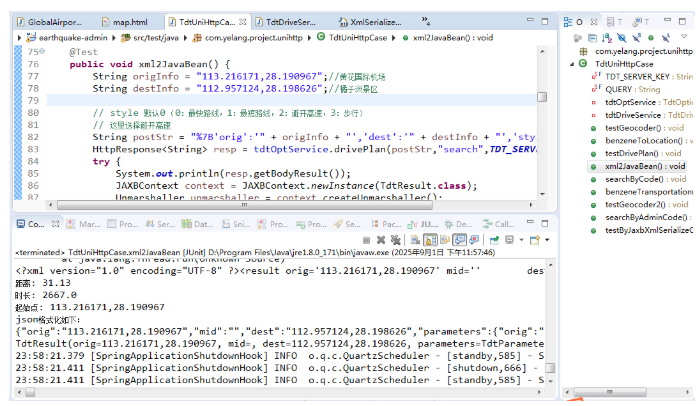Show the hidden editor tabs list chevron
This screenshot has height=406, width=696.
coord(425,20)
